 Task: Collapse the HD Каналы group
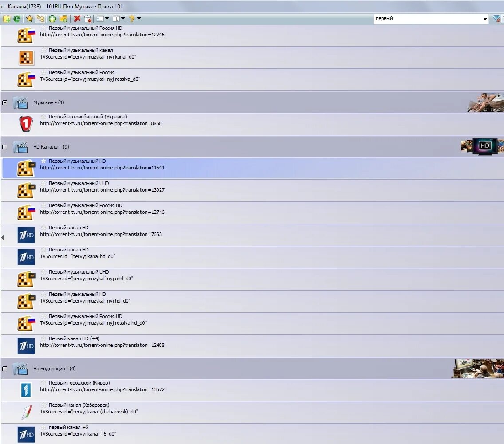pos(5,147)
